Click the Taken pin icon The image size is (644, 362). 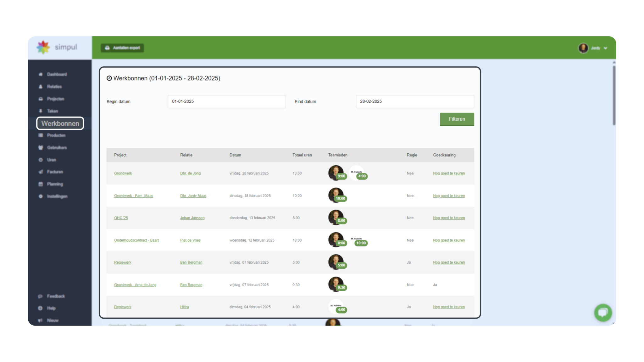point(41,111)
